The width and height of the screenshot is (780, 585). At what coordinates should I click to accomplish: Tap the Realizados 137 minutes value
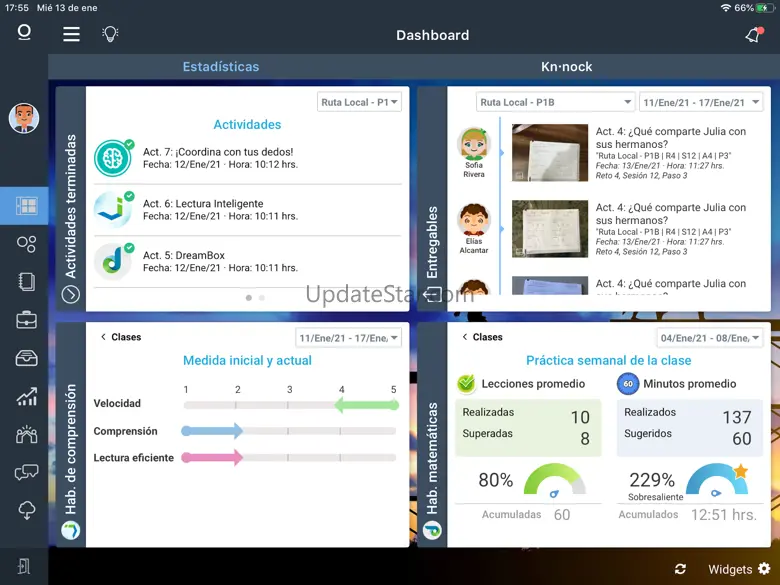click(737, 417)
